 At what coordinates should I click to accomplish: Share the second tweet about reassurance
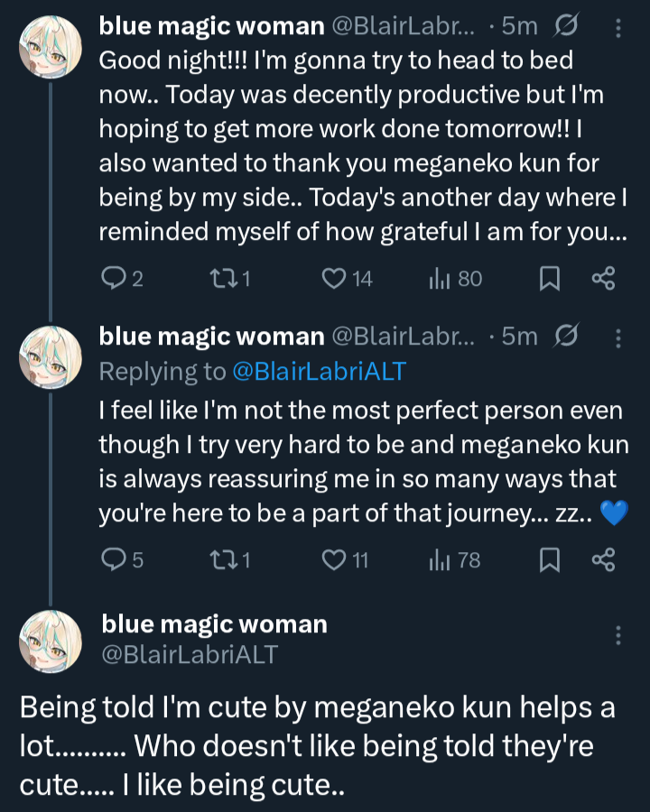(x=602, y=560)
